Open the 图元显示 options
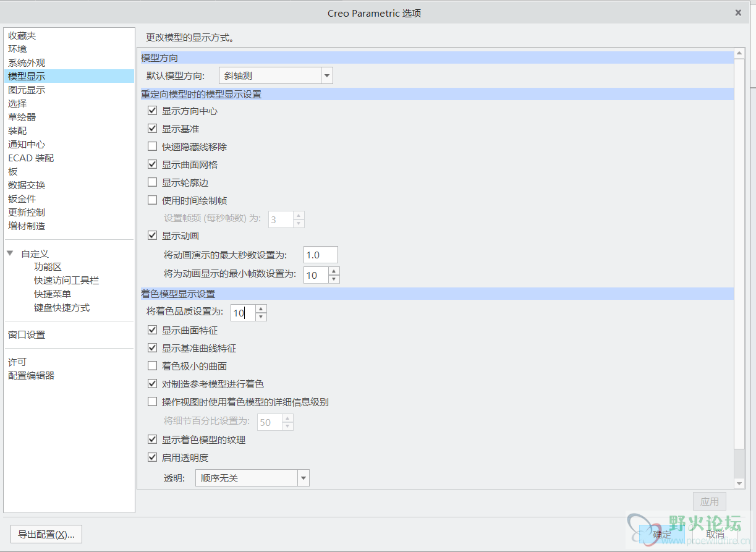 [x=27, y=90]
